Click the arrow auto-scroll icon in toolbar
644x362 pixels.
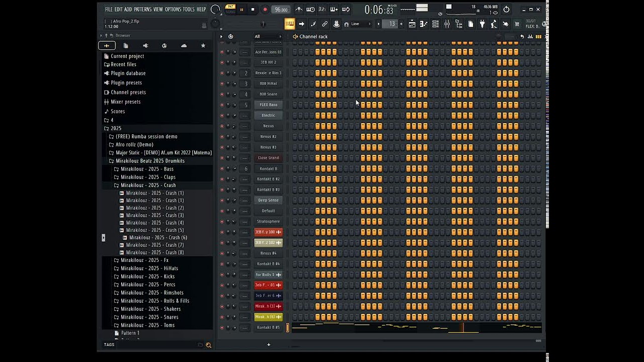pyautogui.click(x=301, y=24)
